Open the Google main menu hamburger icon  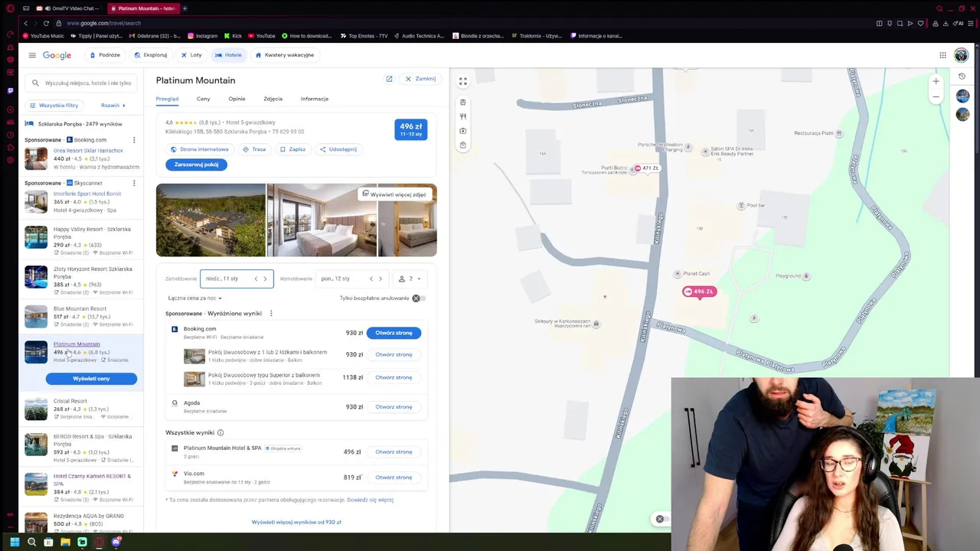[x=32, y=55]
